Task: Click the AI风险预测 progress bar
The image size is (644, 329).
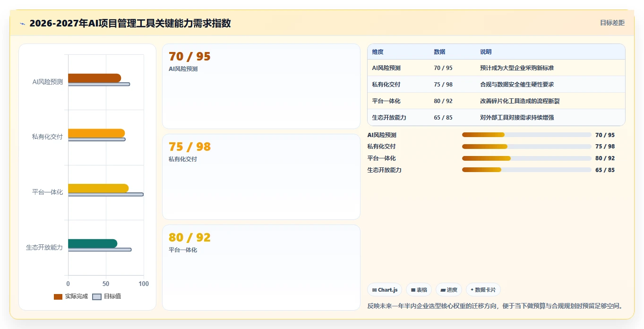Action: point(527,135)
